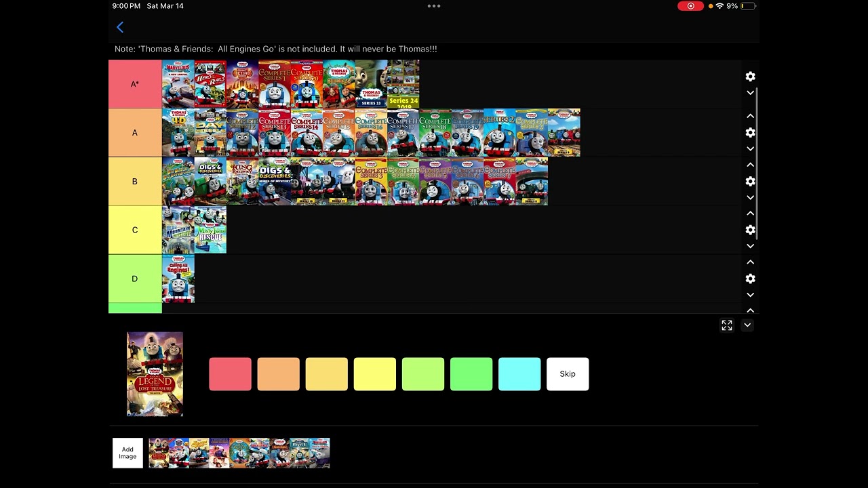The width and height of the screenshot is (868, 488).
Task: Select Complete Series 5 cover
Action: click(435, 182)
